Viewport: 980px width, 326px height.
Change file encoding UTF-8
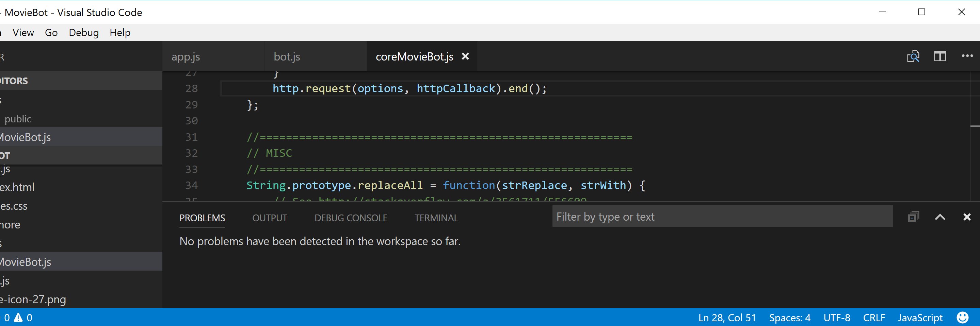tap(837, 317)
